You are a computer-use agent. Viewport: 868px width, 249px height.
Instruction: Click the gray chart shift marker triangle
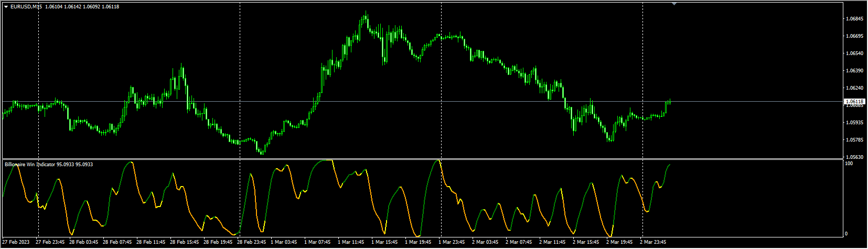coord(674,4)
